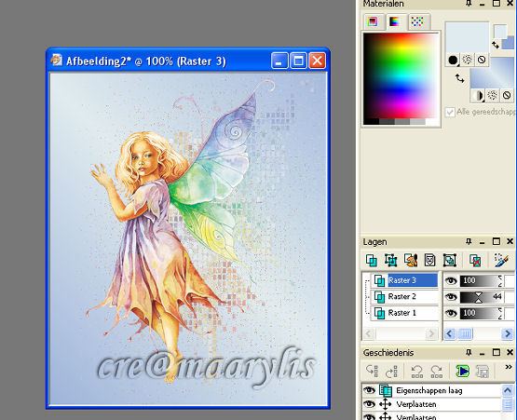This screenshot has height=420, width=517.
Task: Create a new mask layer
Action: (x=430, y=260)
